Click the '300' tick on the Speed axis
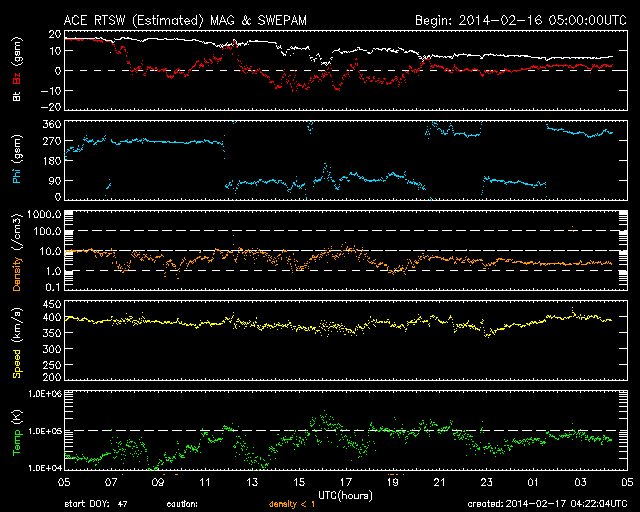The width and height of the screenshot is (640, 512). 52,349
